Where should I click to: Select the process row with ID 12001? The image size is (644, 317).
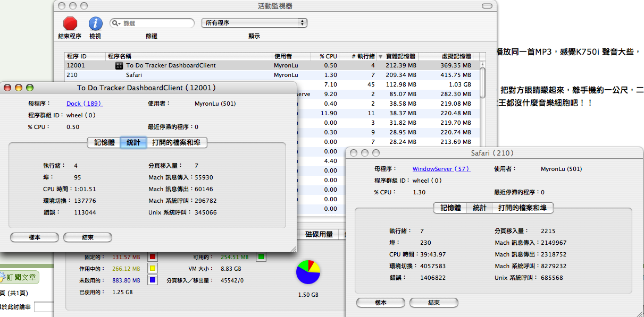272,65
